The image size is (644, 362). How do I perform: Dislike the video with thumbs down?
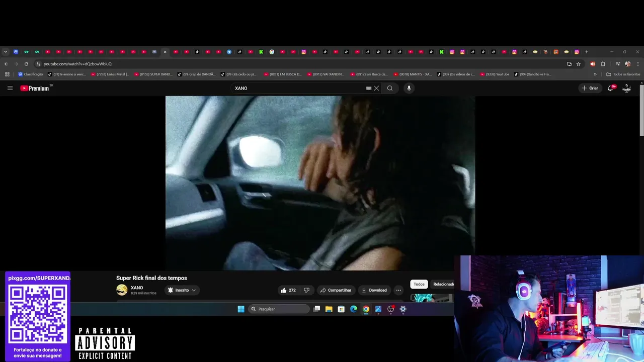(306, 290)
